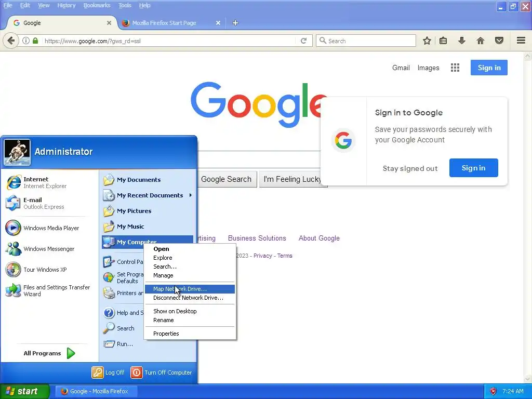Open Windows Messenger

click(48, 249)
